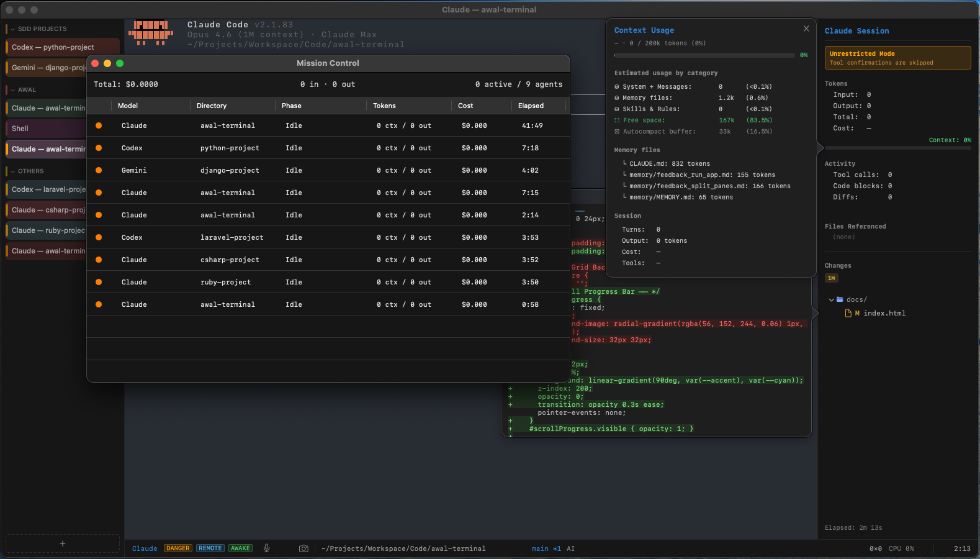The height and width of the screenshot is (559, 980).
Task: Click the Context Usage progress bar
Action: [704, 55]
